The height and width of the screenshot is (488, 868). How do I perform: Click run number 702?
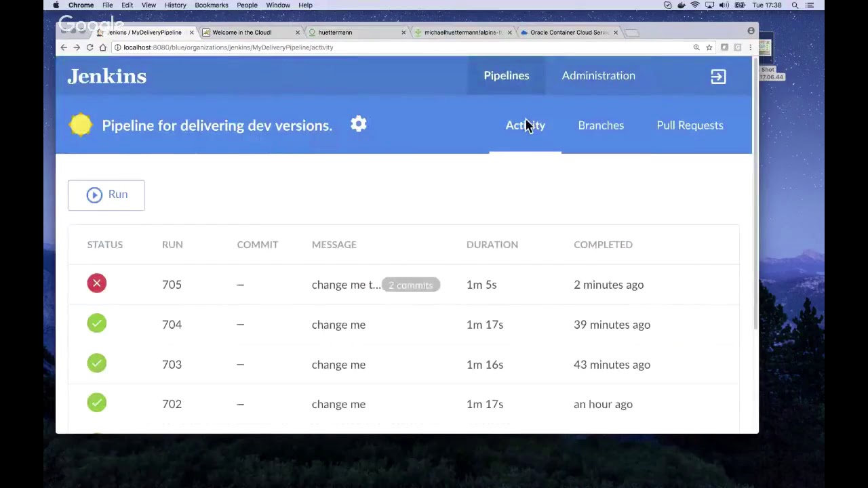pos(172,404)
